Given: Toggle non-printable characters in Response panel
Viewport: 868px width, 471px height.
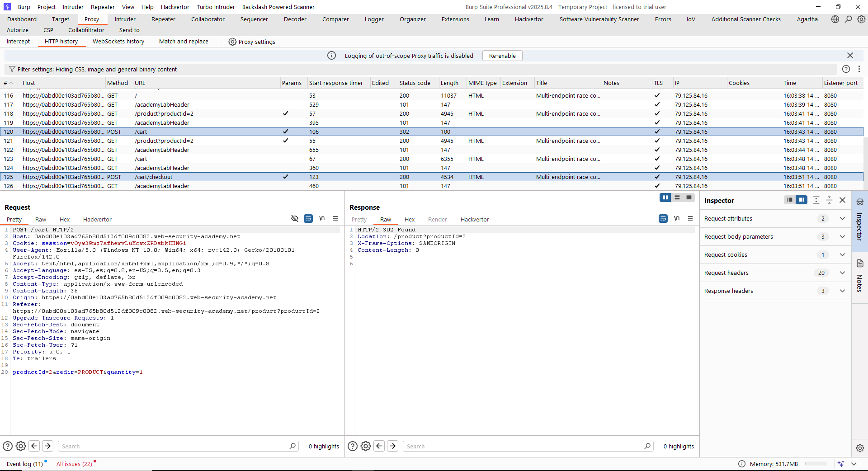Looking at the screenshot, I should point(677,218).
